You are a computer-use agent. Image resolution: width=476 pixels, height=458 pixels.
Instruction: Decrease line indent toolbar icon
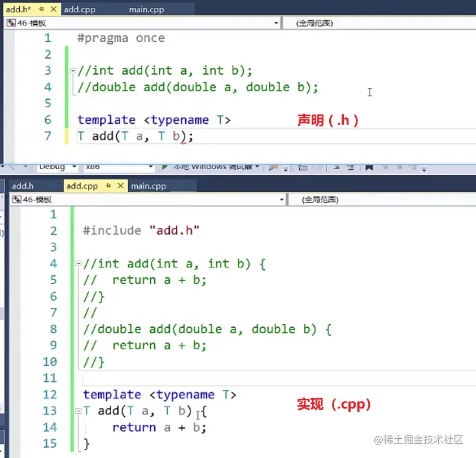coord(337,168)
